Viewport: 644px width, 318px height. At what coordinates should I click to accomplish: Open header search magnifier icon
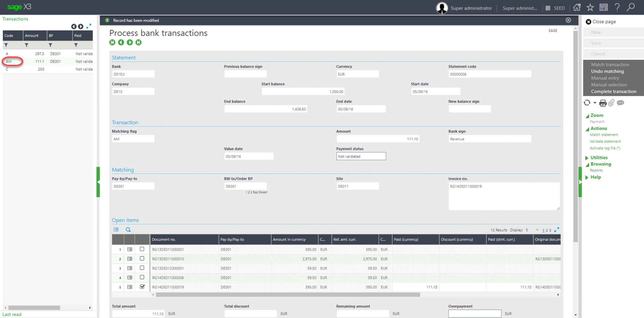(630, 8)
